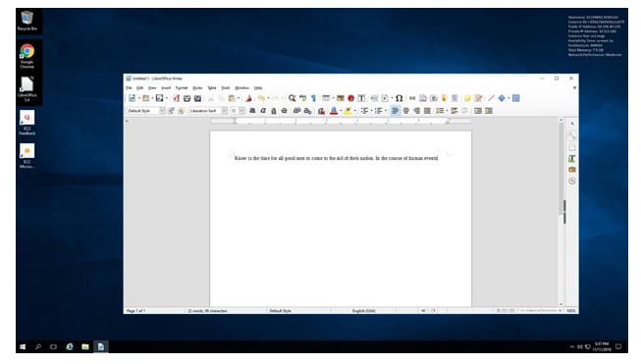
Task: Click the Show Draw Functions icon
Action: (516, 98)
